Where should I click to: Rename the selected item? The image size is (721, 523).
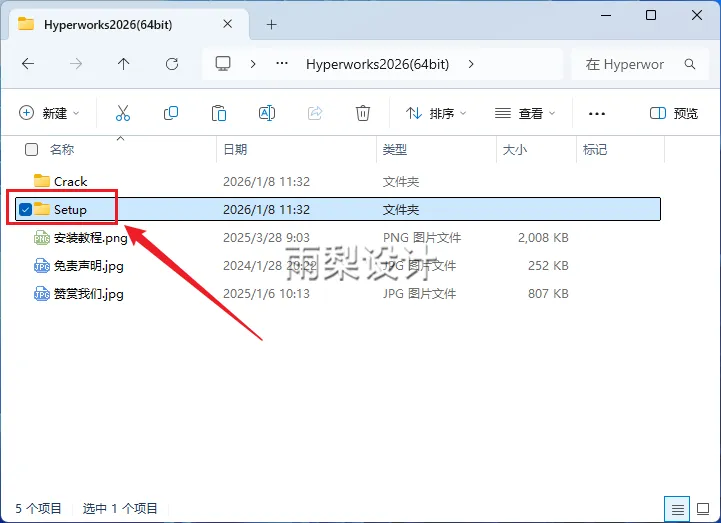[x=267, y=113]
